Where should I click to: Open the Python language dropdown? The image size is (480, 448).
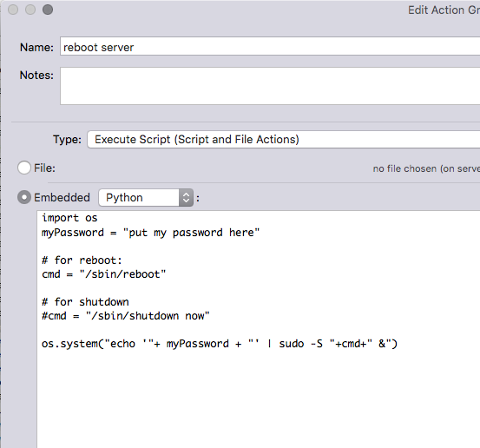[146, 197]
